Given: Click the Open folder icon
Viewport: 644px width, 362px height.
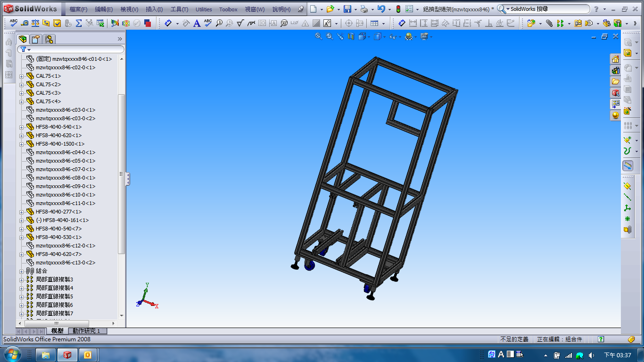Looking at the screenshot, I should click(330, 9).
